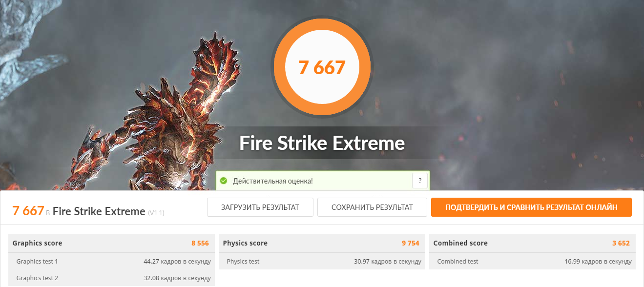Click the Graphics test 1 row label

[37, 262]
